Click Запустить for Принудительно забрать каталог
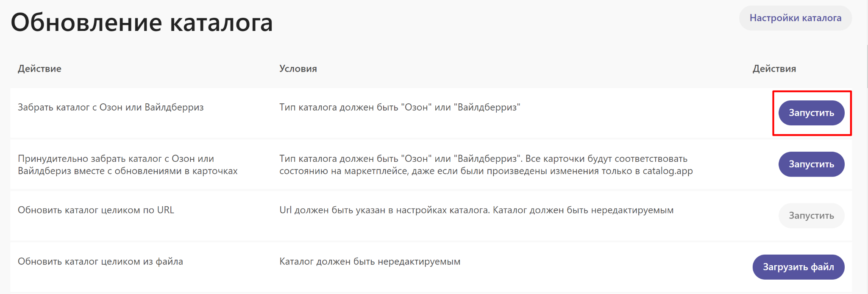This screenshot has height=294, width=868. pyautogui.click(x=811, y=164)
